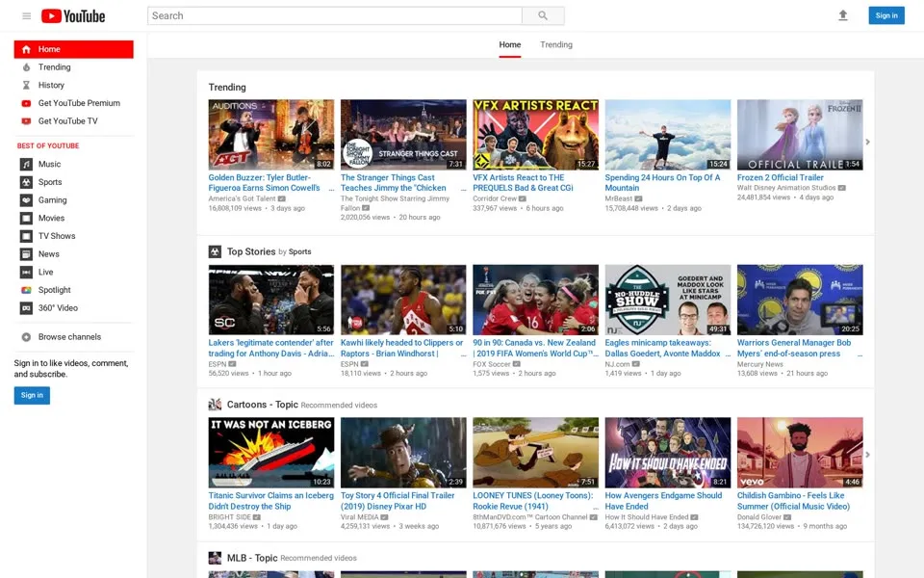
Task: Open the hamburger guide menu icon
Action: click(27, 16)
